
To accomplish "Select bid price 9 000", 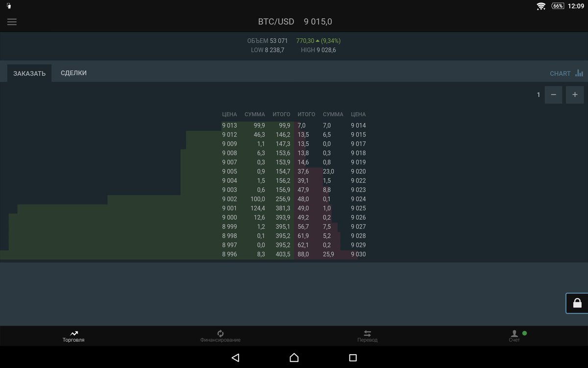I will (x=229, y=217).
